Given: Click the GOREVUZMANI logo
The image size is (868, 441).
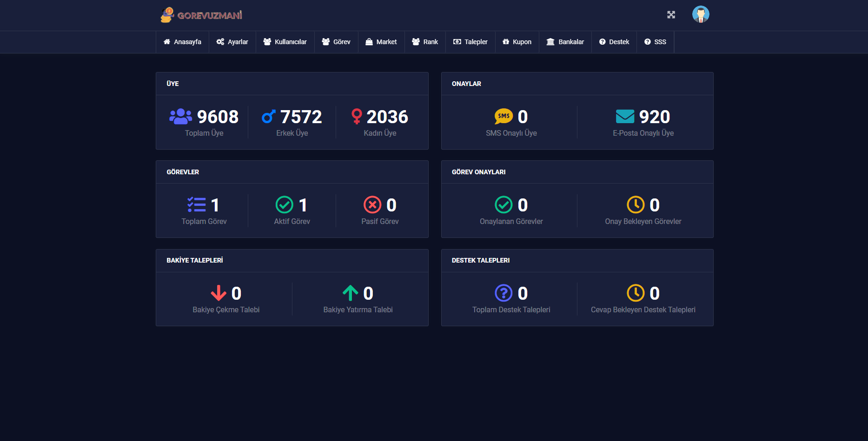Looking at the screenshot, I should 201,15.
